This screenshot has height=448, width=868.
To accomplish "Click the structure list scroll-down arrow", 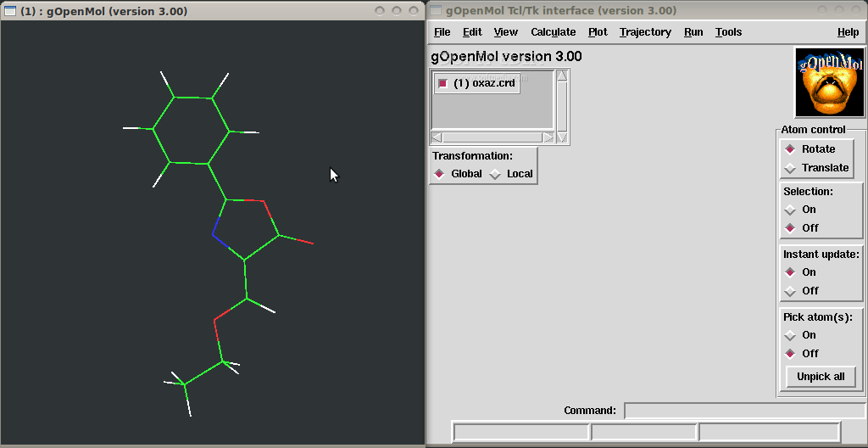I will click(562, 137).
